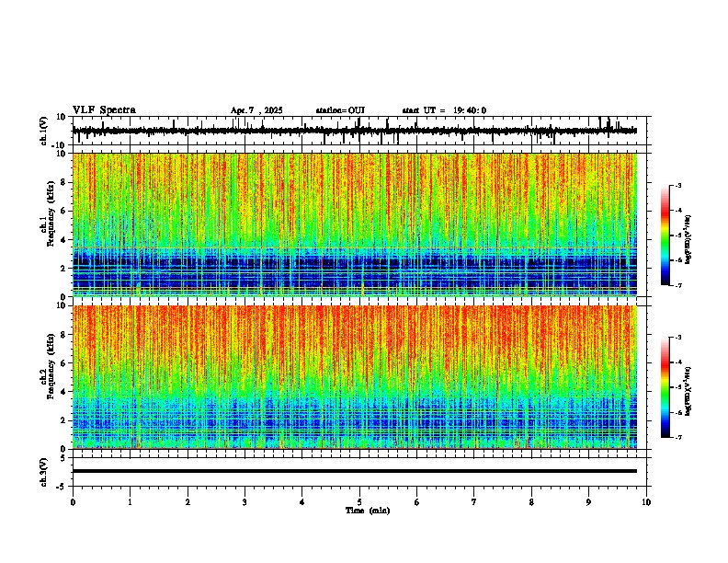
Task: Select the date text "Apr. 7 , 2025"
Action: pos(256,110)
